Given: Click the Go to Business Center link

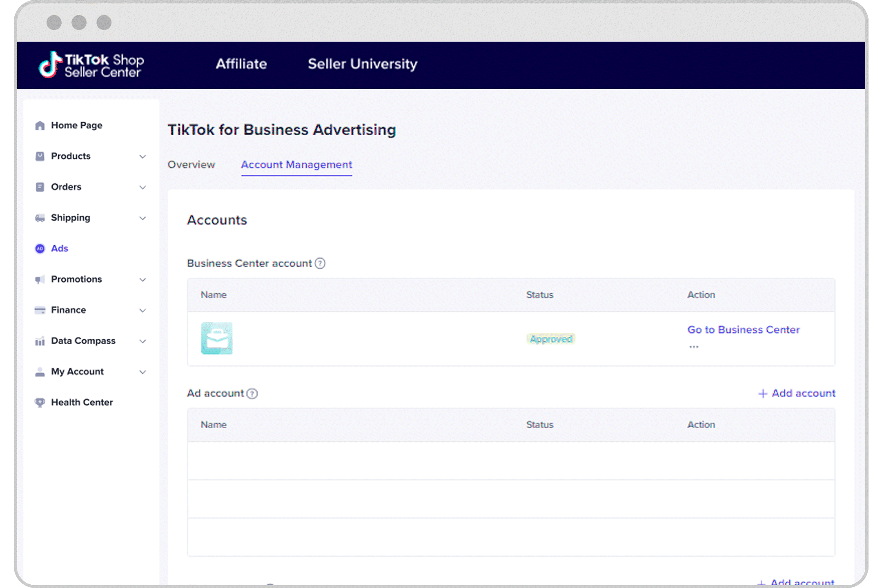Looking at the screenshot, I should tap(743, 330).
